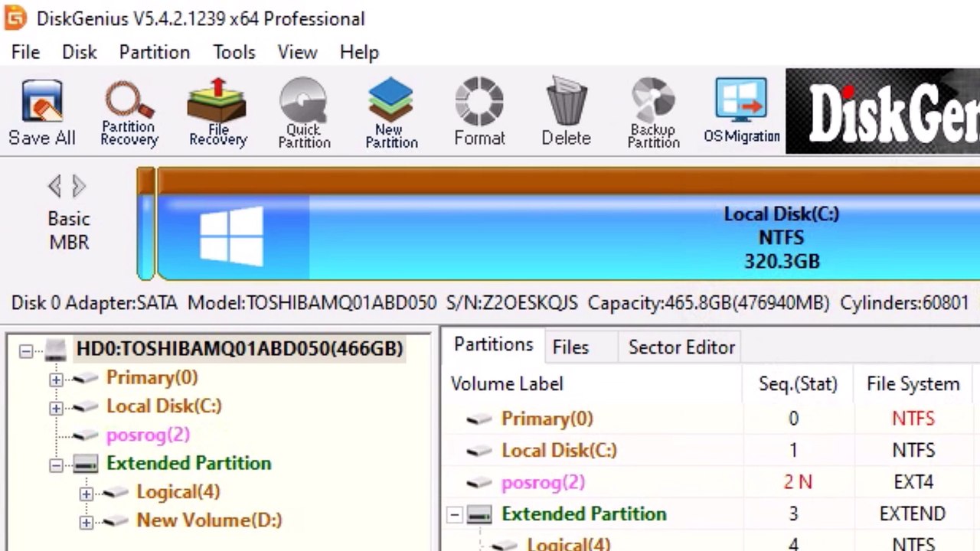Click the Format toolbar icon
Viewport: 980px width, 551px height.
[479, 112]
